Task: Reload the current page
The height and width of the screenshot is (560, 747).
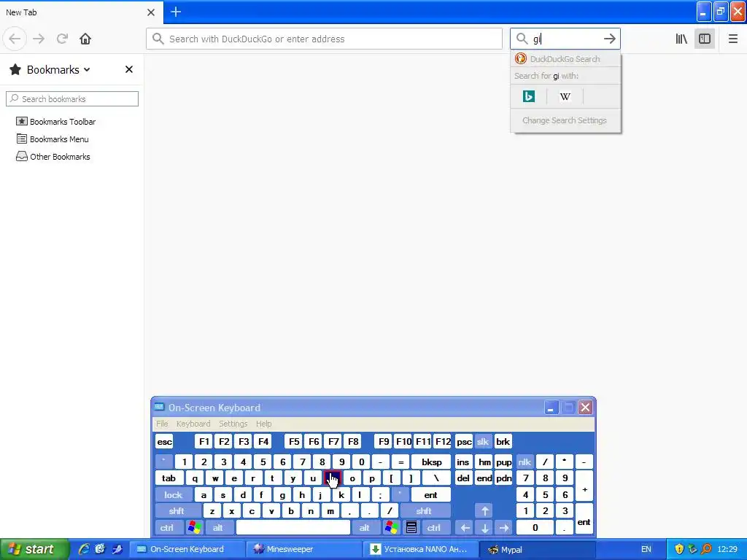Action: [x=62, y=39]
